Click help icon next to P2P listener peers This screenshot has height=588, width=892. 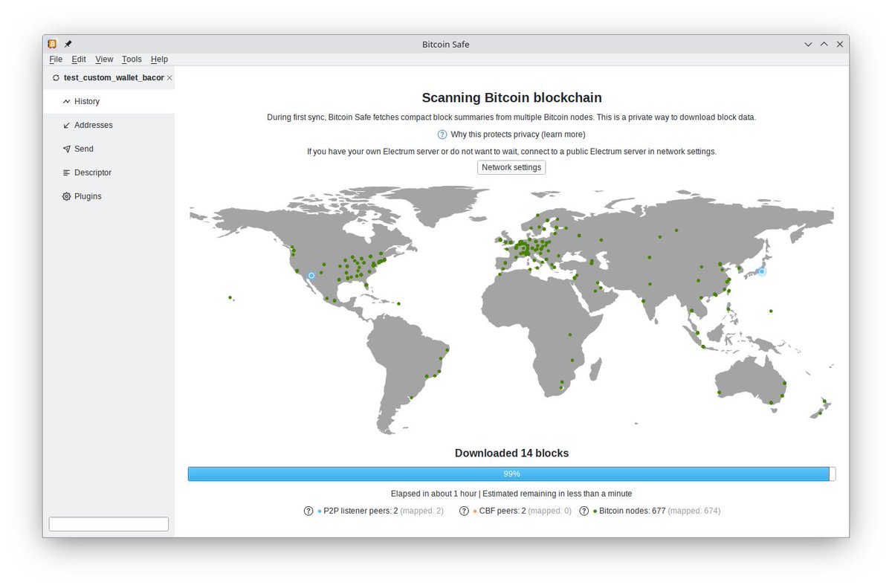pos(308,511)
